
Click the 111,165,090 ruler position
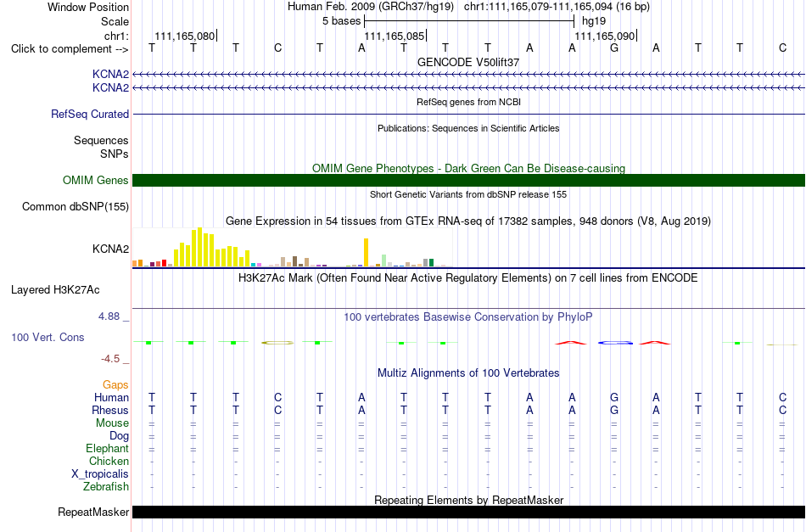604,36
